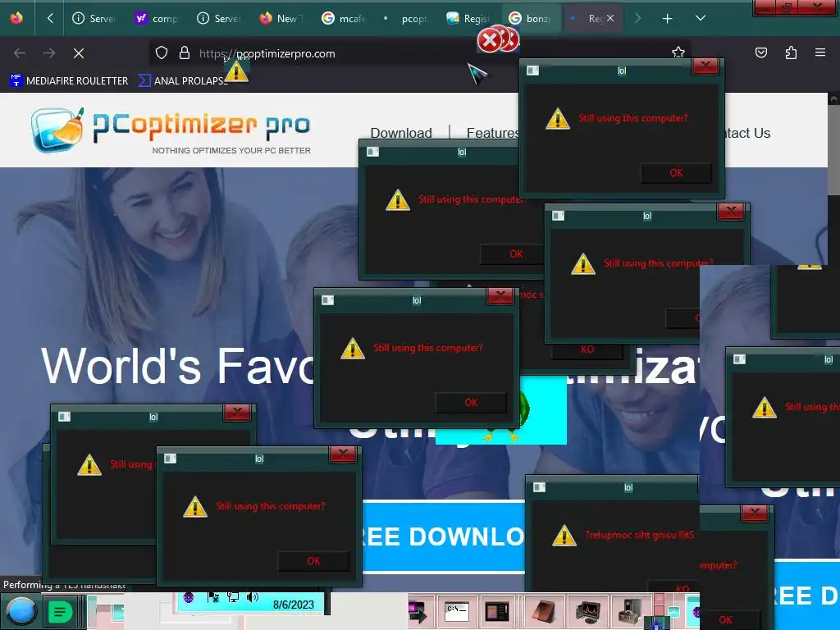Click OK in the dialog covering Contact Us
Viewport: 840px width, 630px height.
pyautogui.click(x=676, y=173)
